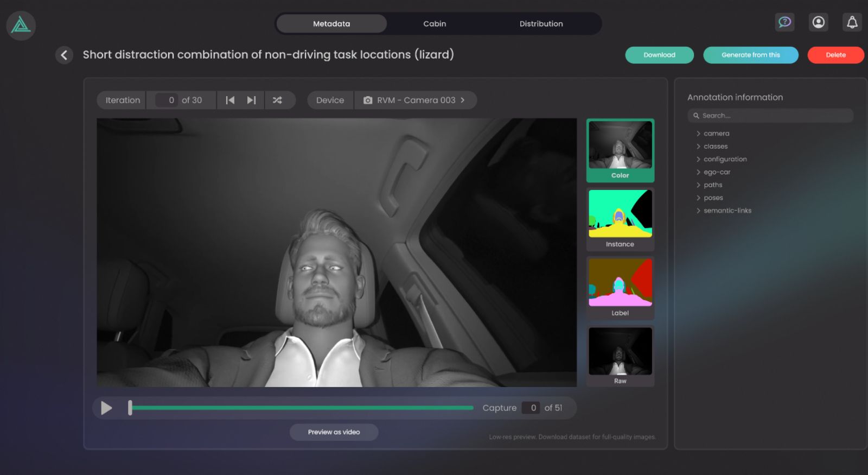Shuffle to a random iteration
The image size is (868, 475).
click(x=277, y=100)
